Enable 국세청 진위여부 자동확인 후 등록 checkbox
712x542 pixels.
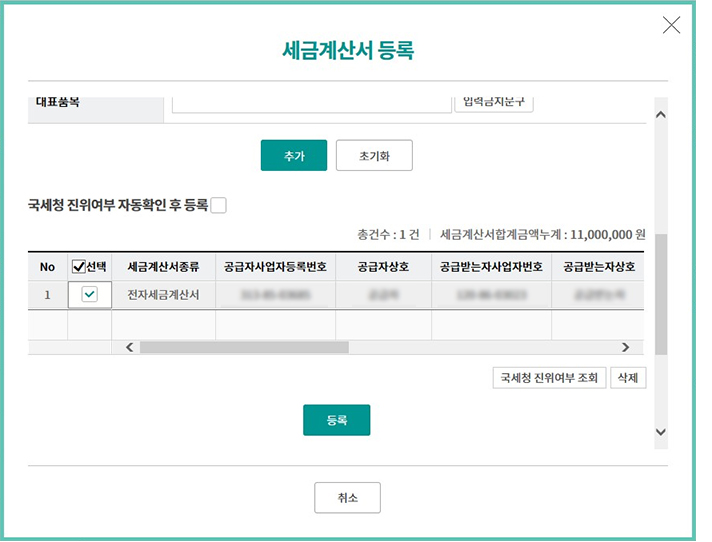(x=219, y=206)
